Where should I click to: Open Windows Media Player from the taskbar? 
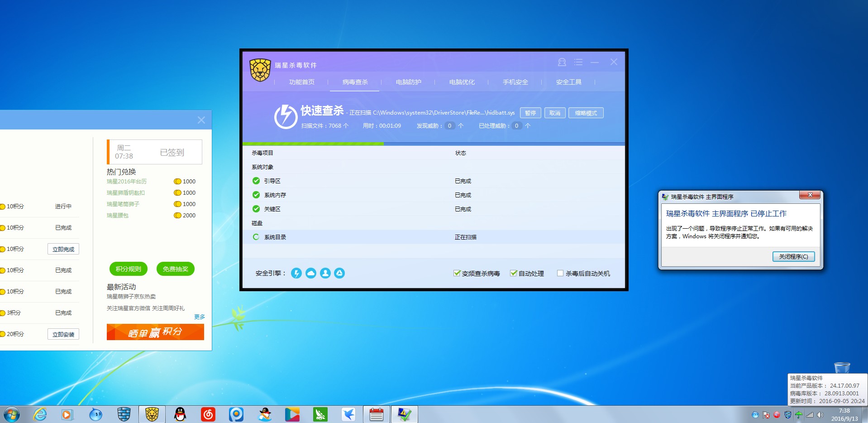pos(67,414)
